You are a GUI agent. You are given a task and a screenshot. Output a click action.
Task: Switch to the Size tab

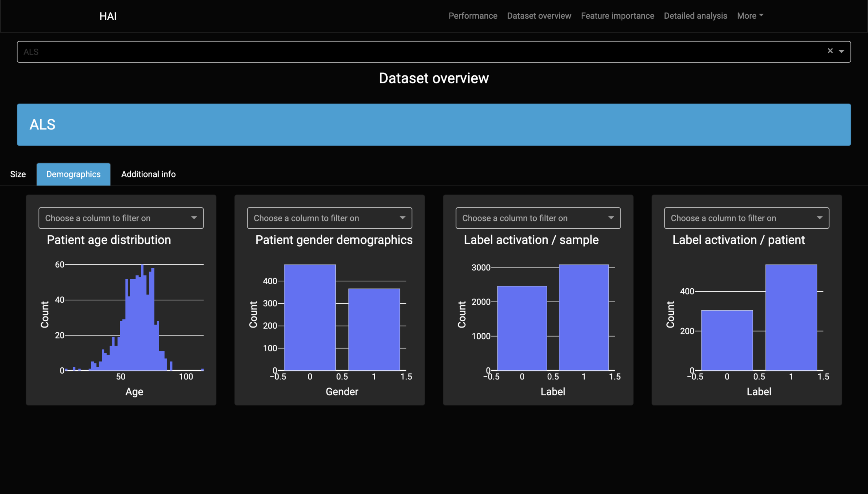coord(18,174)
